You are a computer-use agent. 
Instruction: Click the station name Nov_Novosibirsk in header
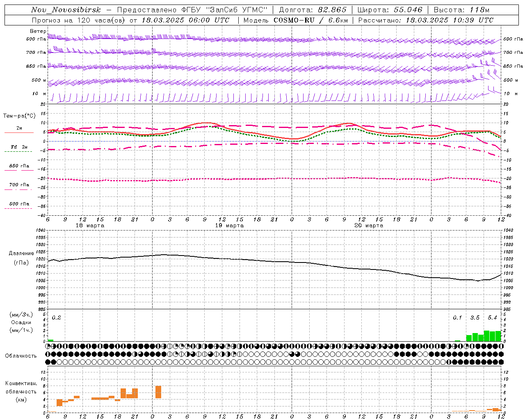(66, 10)
